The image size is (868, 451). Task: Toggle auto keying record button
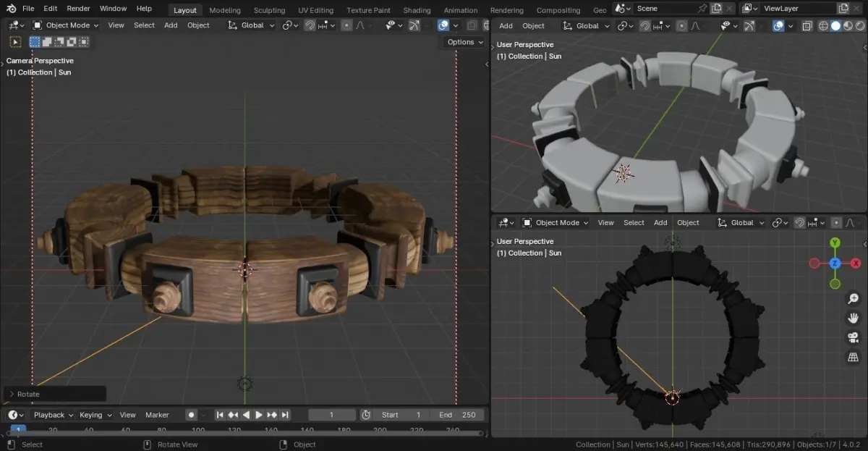coord(191,415)
